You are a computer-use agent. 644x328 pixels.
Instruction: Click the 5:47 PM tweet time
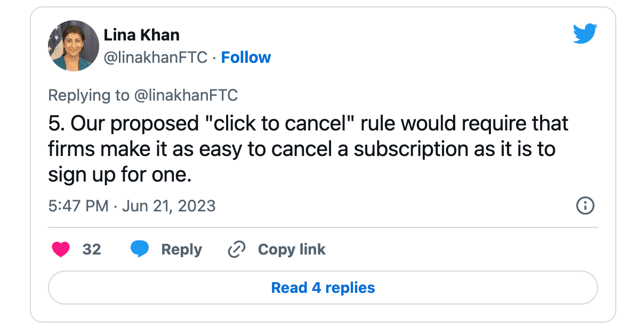point(78,206)
